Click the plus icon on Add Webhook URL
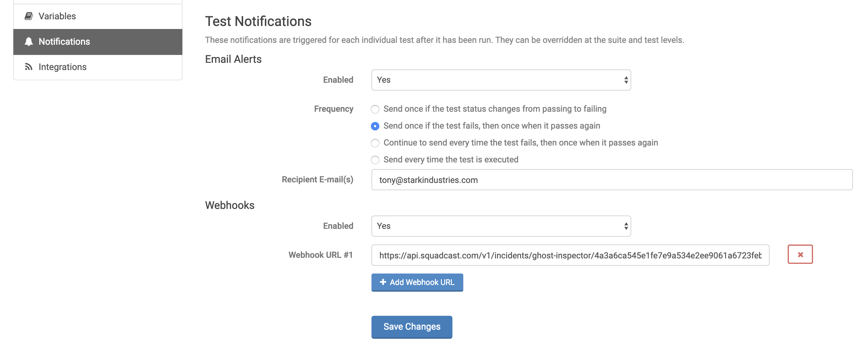The image size is (868, 352). [x=383, y=282]
